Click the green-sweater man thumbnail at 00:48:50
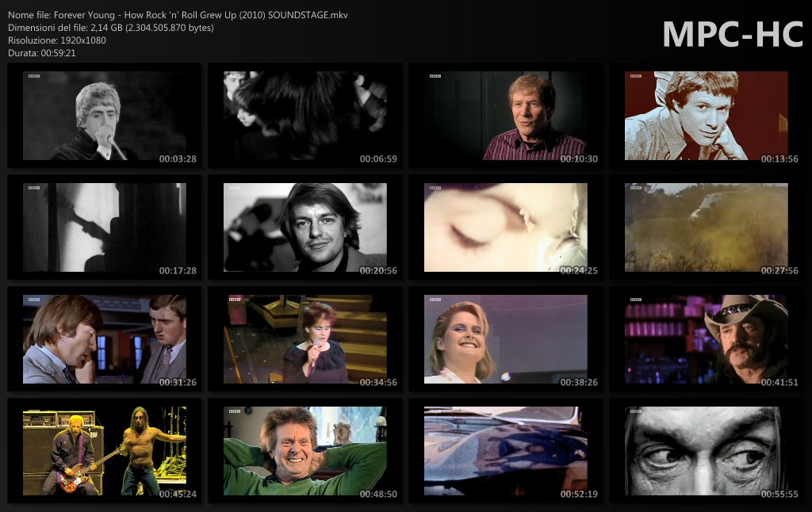 305,451
